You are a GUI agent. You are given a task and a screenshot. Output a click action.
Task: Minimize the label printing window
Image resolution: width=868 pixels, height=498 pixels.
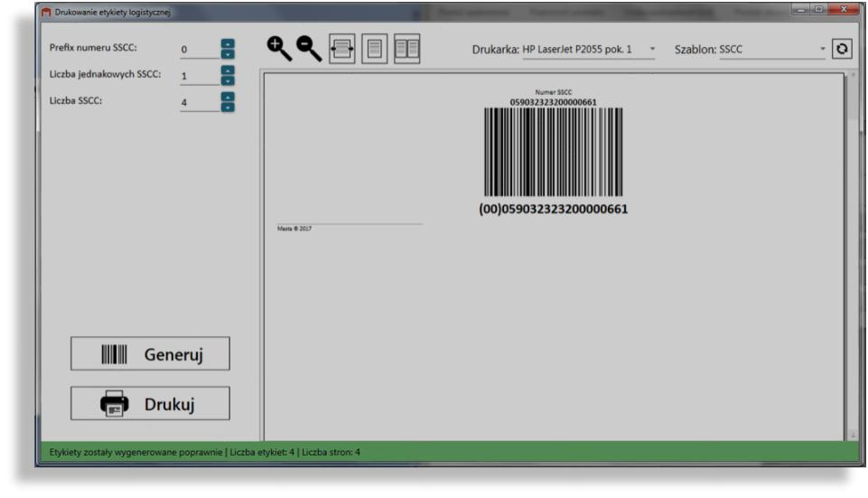pos(800,9)
